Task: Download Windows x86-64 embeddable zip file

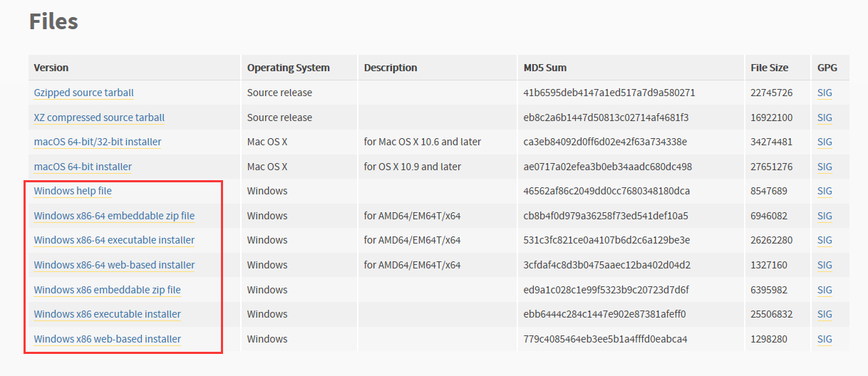Action: point(114,216)
